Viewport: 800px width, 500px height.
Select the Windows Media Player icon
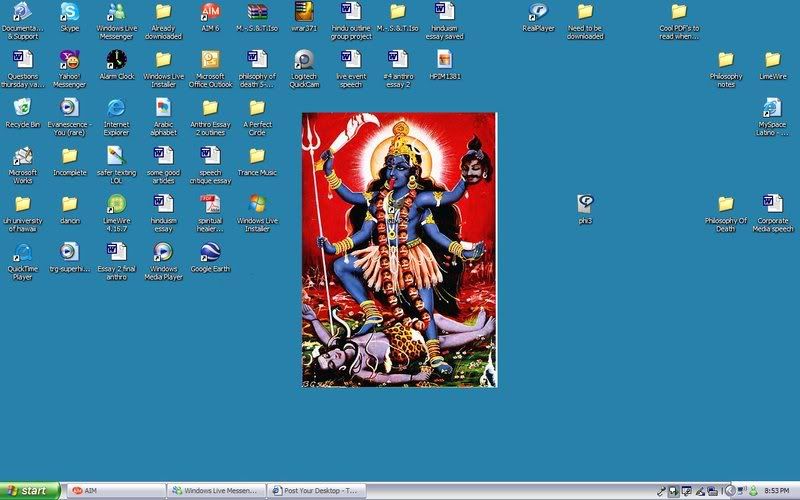164,252
